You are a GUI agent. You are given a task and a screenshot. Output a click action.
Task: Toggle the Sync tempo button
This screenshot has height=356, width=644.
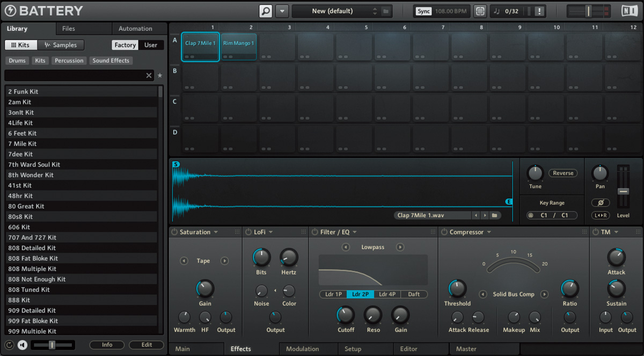pyautogui.click(x=423, y=11)
